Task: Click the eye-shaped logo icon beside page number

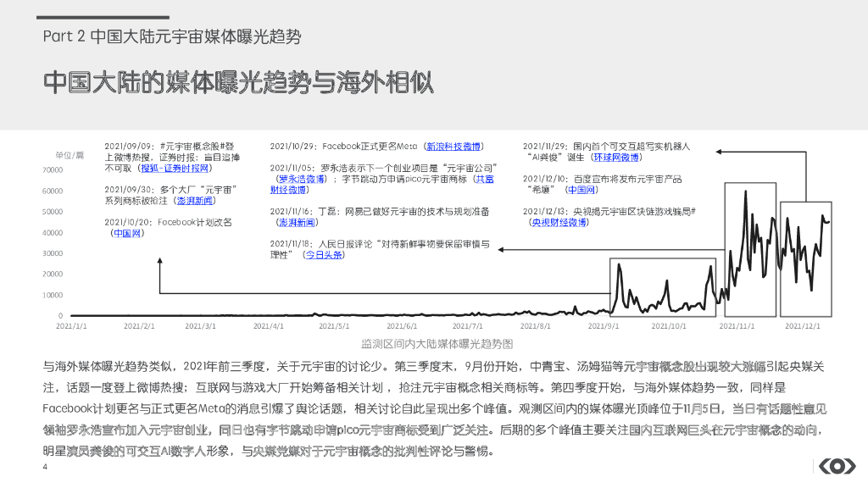Action: pos(837,467)
